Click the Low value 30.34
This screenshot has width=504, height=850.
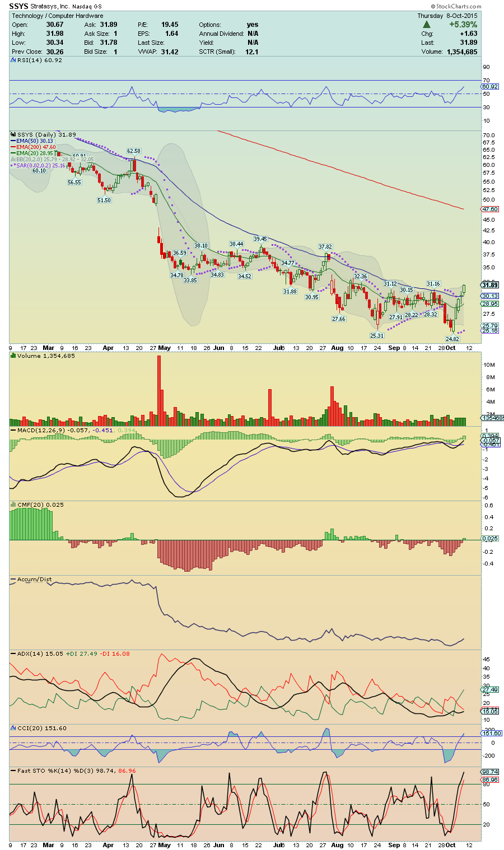(54, 43)
